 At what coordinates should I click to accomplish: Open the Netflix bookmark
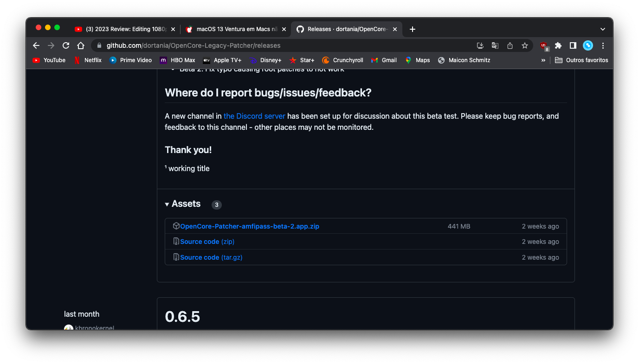[x=88, y=60]
